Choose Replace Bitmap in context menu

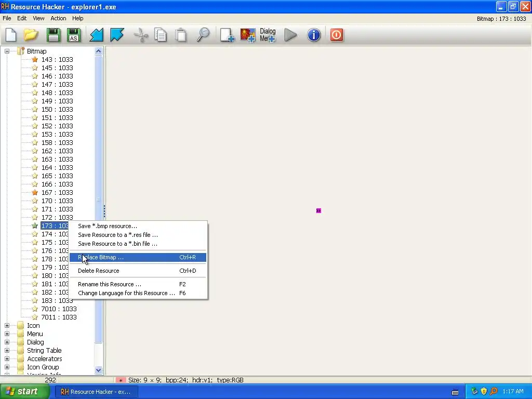coord(138,257)
